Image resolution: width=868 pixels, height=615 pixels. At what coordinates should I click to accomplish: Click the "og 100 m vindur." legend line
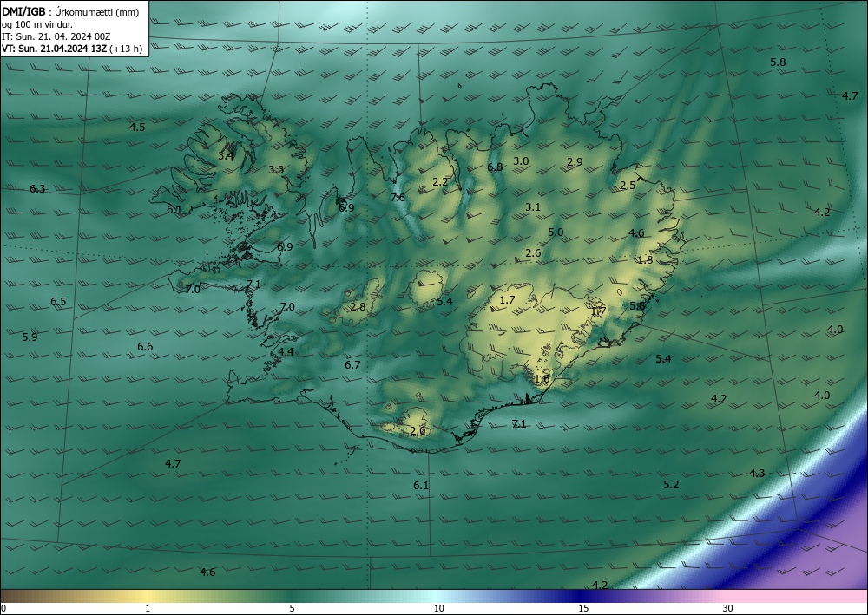click(x=37, y=24)
